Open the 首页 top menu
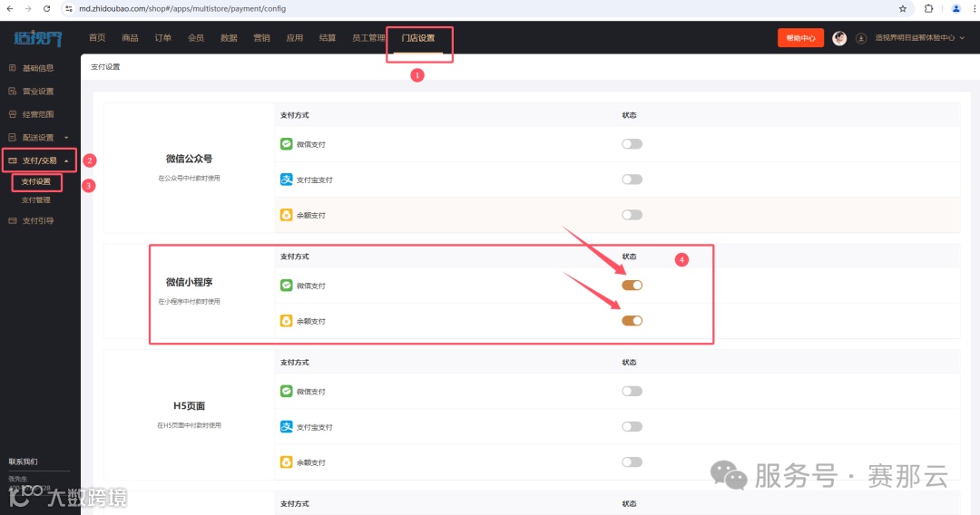The image size is (980, 515). coord(97,38)
